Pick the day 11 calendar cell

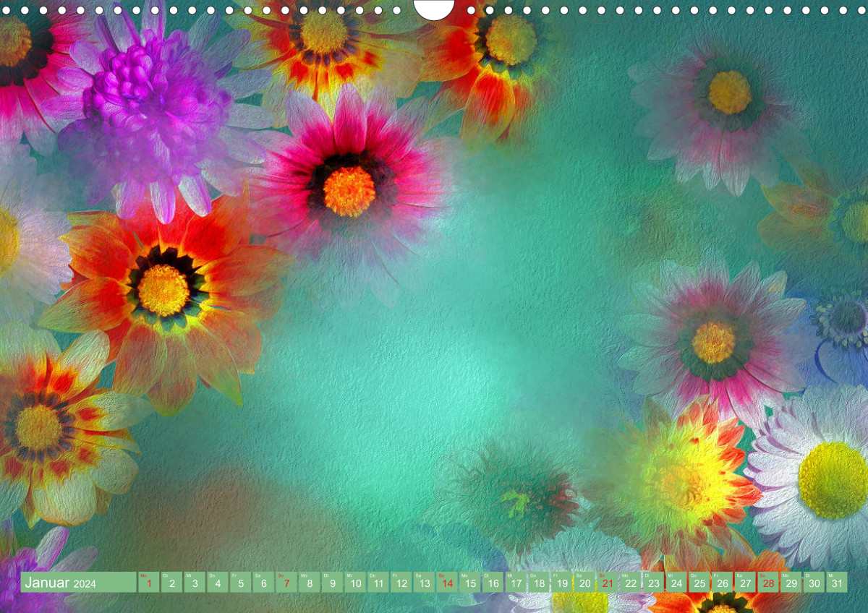378,582
